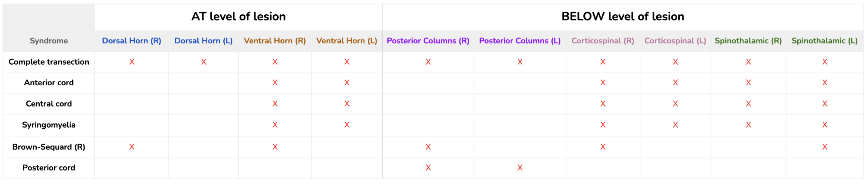The height and width of the screenshot is (184, 868).
Task: Click the Syringomyelia row label
Action: click(49, 125)
